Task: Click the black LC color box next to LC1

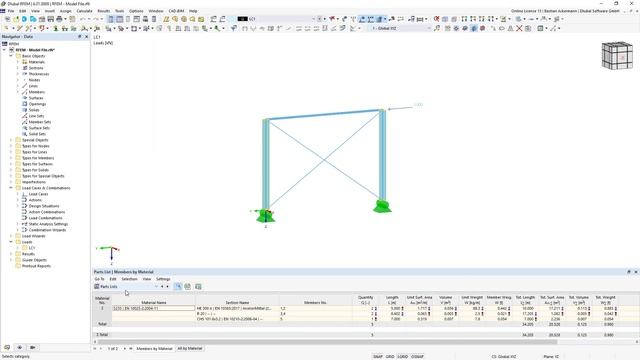Action: click(x=242, y=19)
